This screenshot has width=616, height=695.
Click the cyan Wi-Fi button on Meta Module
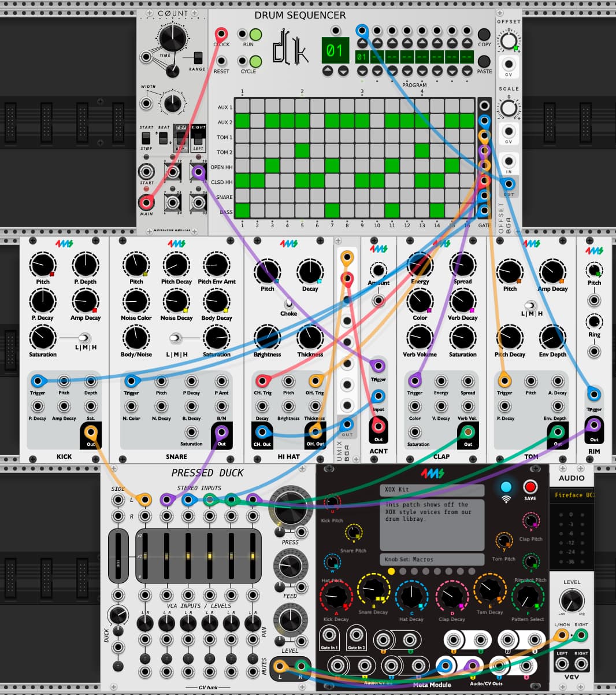(506, 487)
